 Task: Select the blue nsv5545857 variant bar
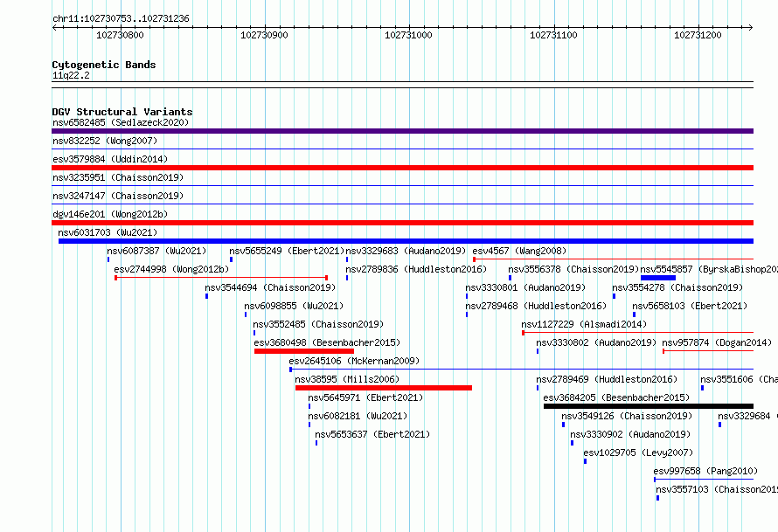[x=658, y=278]
